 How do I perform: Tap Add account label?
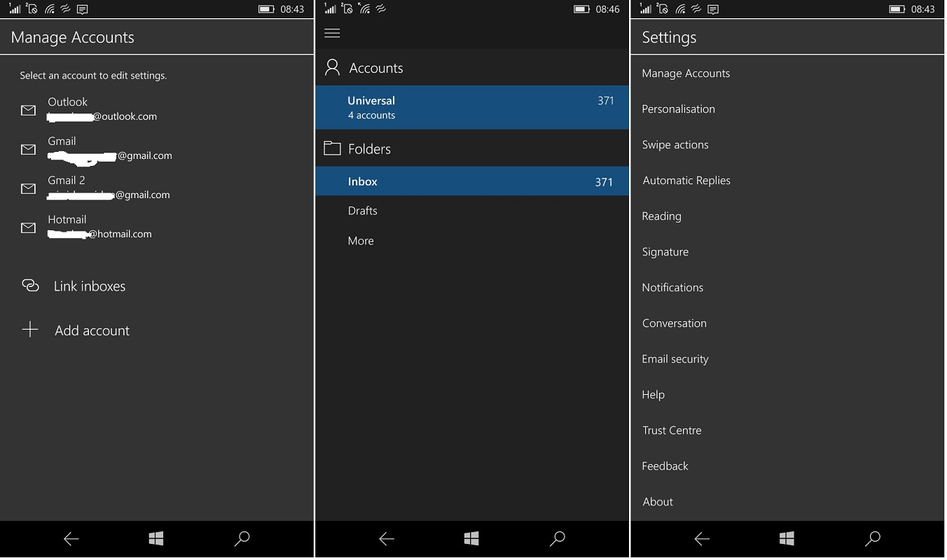pos(92,330)
